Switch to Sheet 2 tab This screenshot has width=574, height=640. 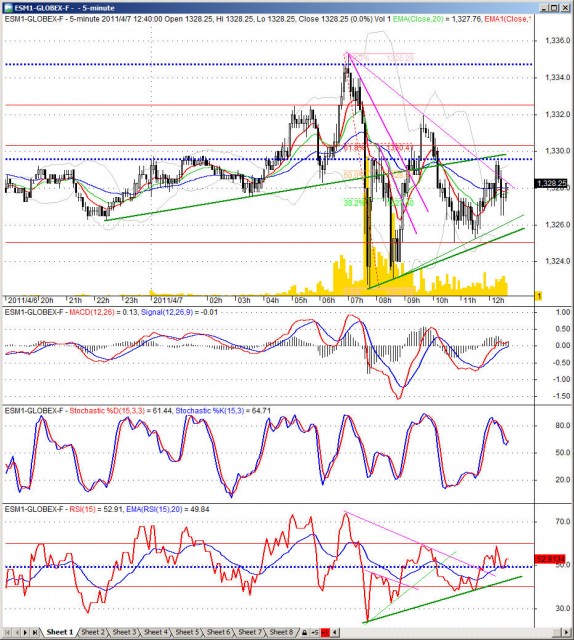point(93,632)
